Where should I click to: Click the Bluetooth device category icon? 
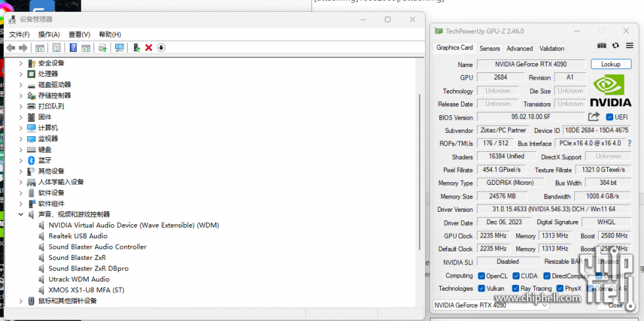31,160
